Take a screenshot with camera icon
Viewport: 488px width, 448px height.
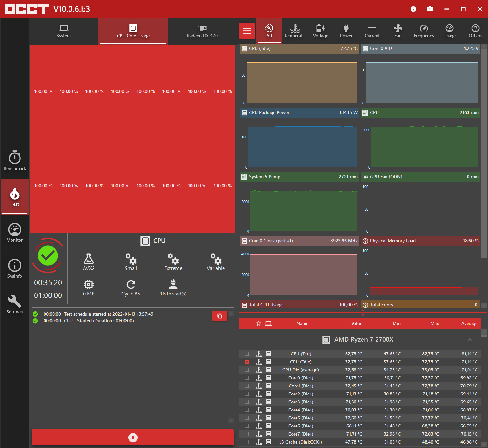tap(430, 9)
